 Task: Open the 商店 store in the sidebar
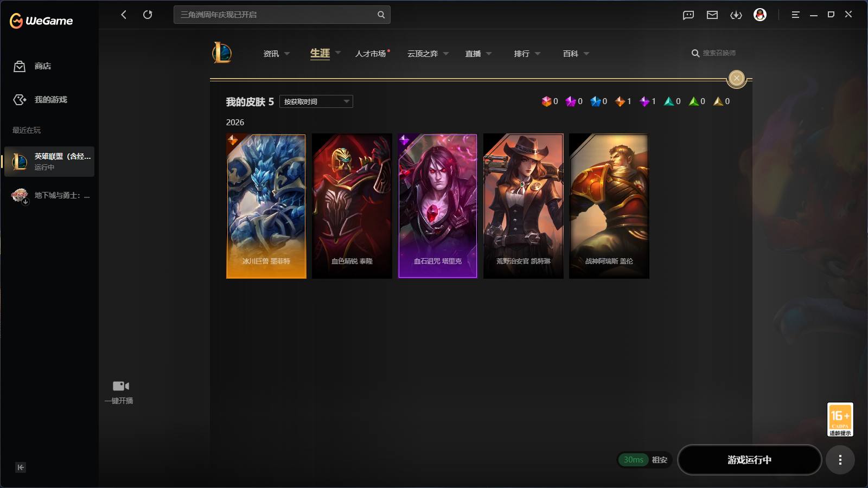point(33,66)
